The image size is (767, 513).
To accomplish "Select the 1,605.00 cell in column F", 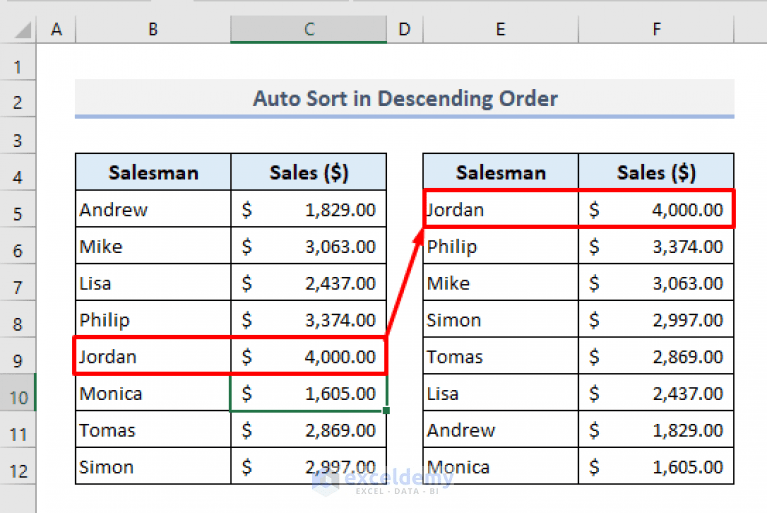I will coord(656,467).
